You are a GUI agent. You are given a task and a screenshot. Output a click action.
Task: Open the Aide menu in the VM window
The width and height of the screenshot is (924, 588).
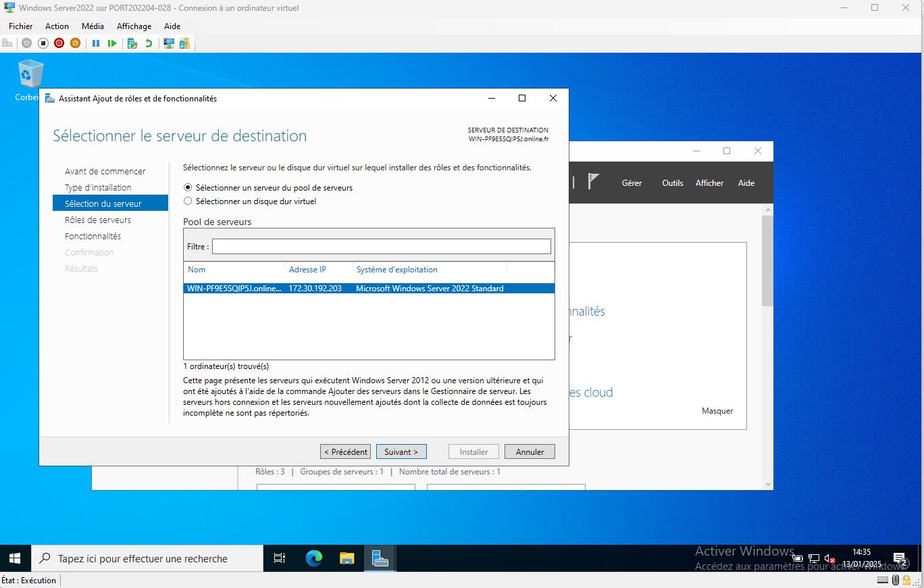(x=172, y=26)
